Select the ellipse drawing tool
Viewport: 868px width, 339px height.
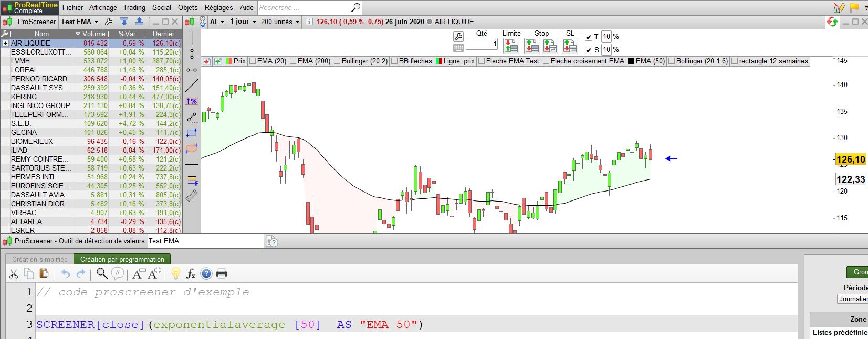192,148
